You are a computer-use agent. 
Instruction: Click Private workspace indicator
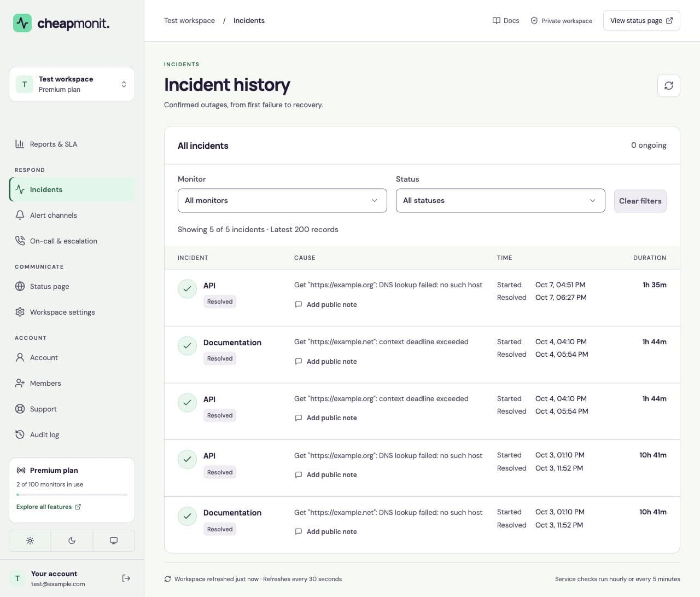561,21
